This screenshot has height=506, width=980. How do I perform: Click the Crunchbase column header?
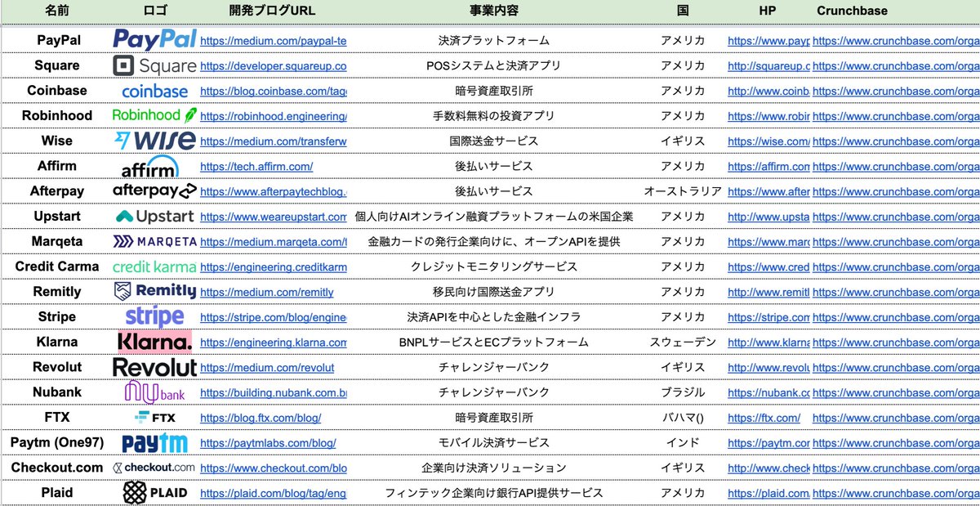[x=852, y=11]
